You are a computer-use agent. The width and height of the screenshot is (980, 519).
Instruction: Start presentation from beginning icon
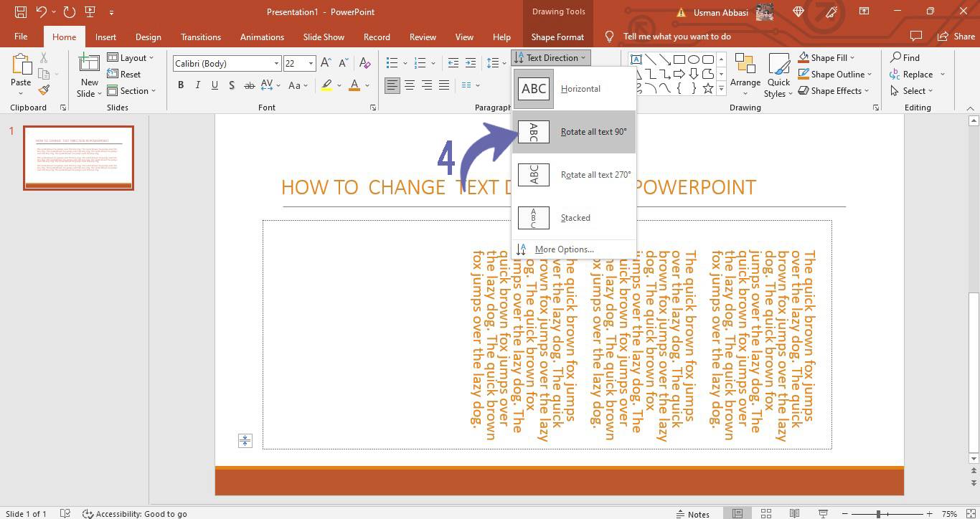pos(90,11)
